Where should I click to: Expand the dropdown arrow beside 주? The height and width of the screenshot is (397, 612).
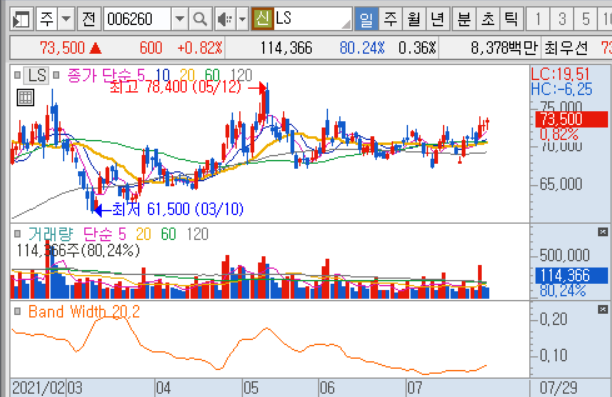point(66,19)
